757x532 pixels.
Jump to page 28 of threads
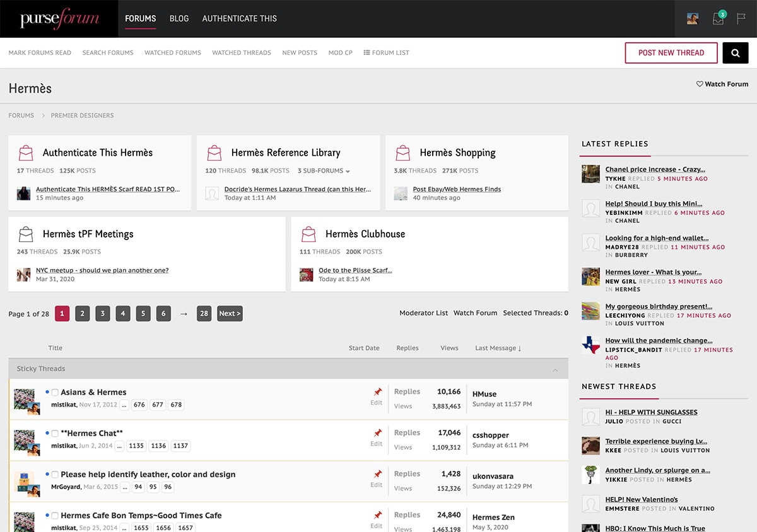pyautogui.click(x=204, y=313)
